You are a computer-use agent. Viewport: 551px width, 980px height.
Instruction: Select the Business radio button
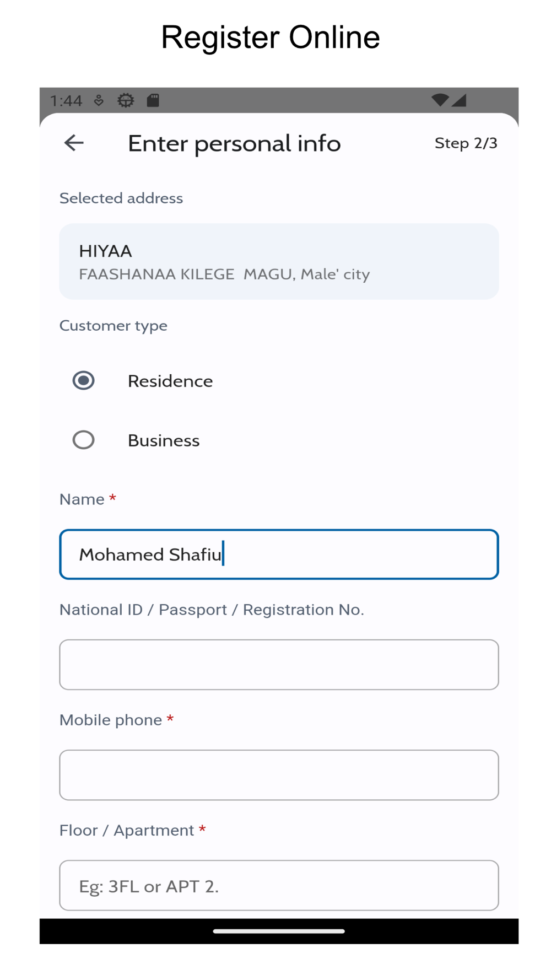tap(84, 440)
